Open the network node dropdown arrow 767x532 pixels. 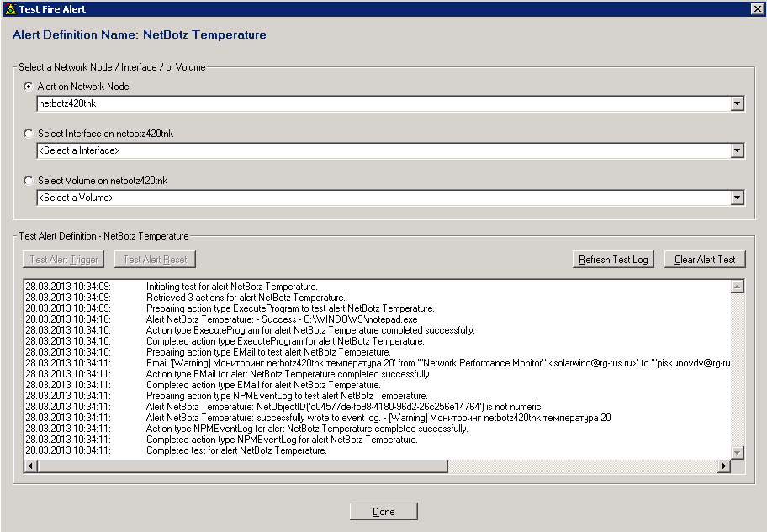click(738, 103)
